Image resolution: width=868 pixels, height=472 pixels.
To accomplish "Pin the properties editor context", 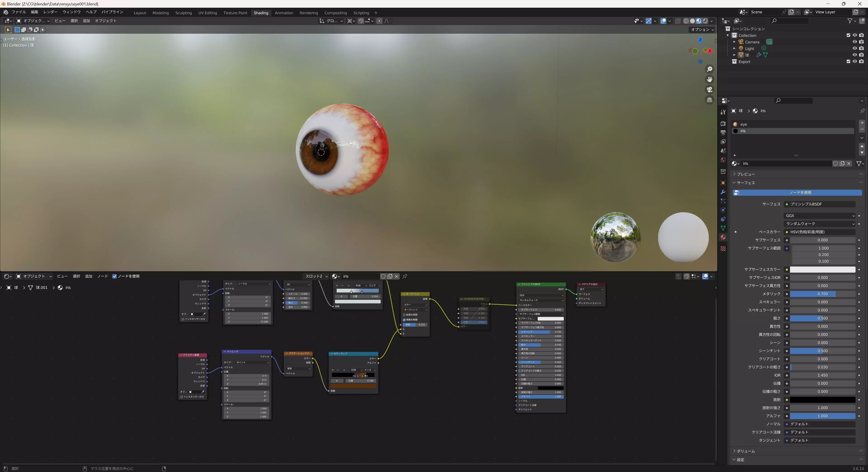I will click(x=862, y=111).
